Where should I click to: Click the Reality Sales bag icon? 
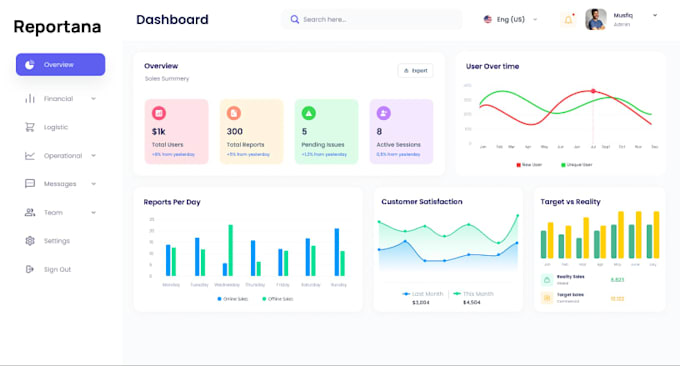coord(547,280)
